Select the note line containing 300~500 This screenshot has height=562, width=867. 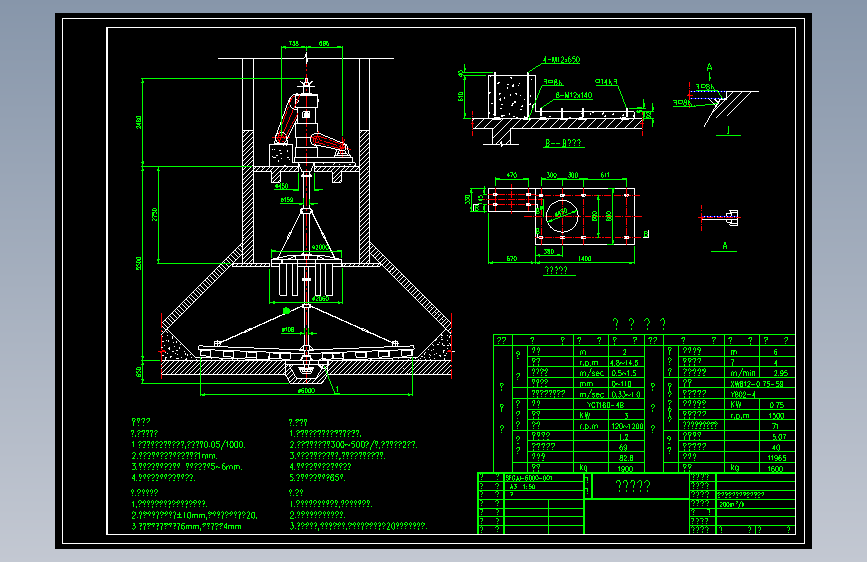(x=353, y=445)
